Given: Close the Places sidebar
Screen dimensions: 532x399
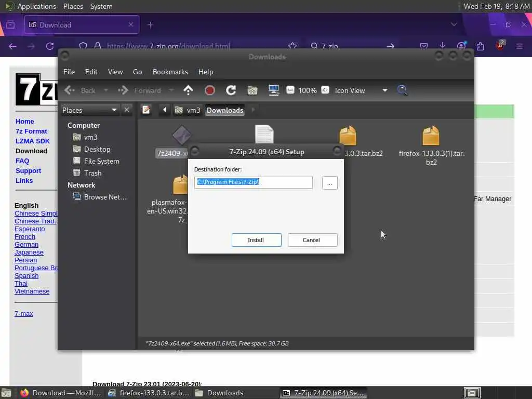Looking at the screenshot, I should point(127,110).
